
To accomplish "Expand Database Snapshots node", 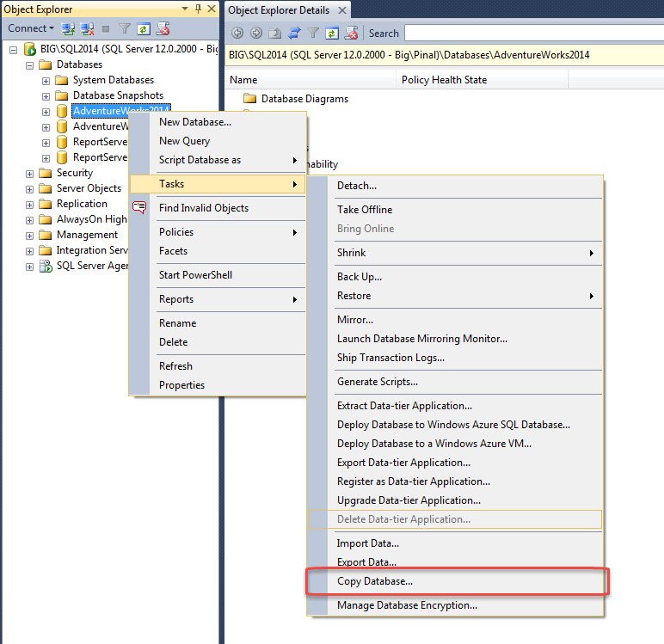I will coord(46,96).
